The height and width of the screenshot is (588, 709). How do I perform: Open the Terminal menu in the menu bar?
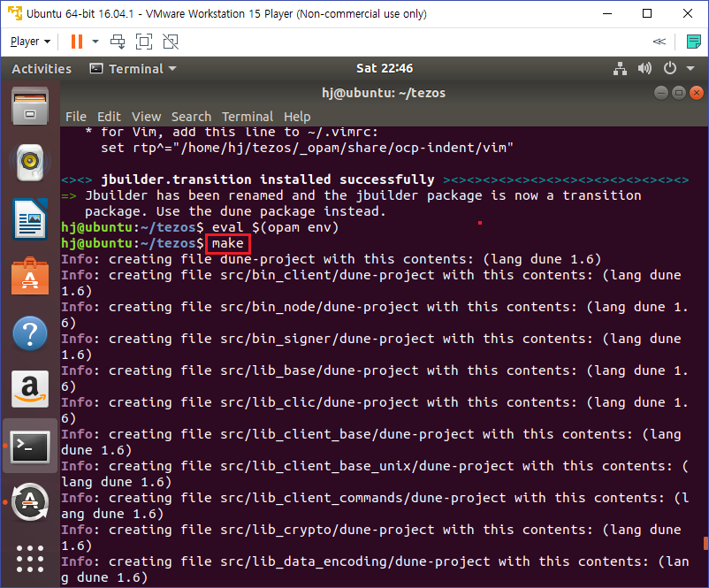coord(248,117)
